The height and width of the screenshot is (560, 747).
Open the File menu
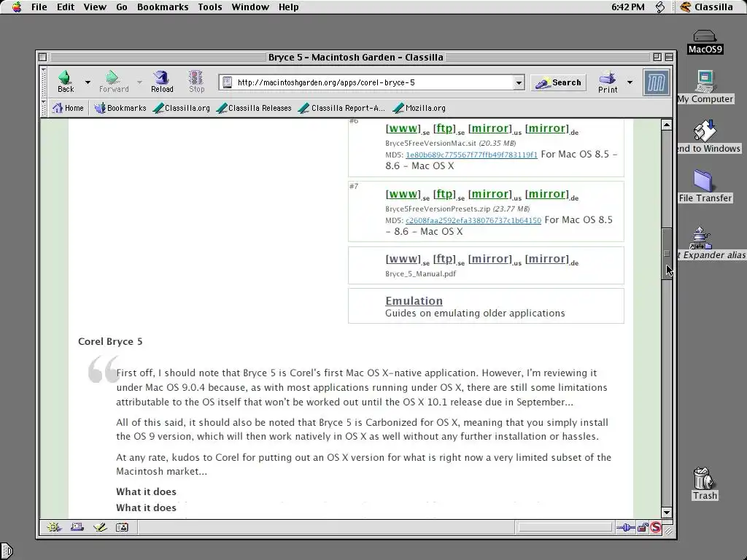(x=39, y=7)
